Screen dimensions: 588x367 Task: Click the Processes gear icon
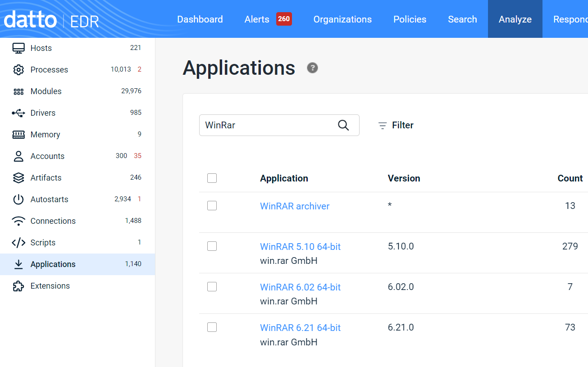coord(18,70)
